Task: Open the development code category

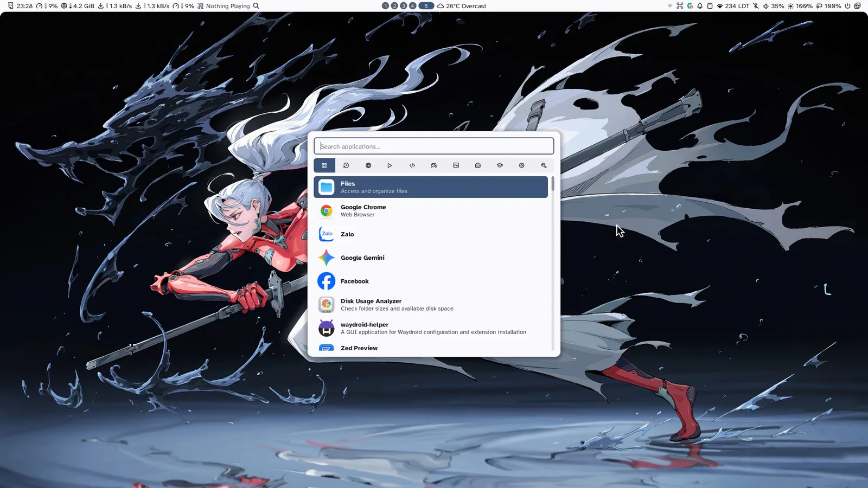Action: tap(412, 165)
